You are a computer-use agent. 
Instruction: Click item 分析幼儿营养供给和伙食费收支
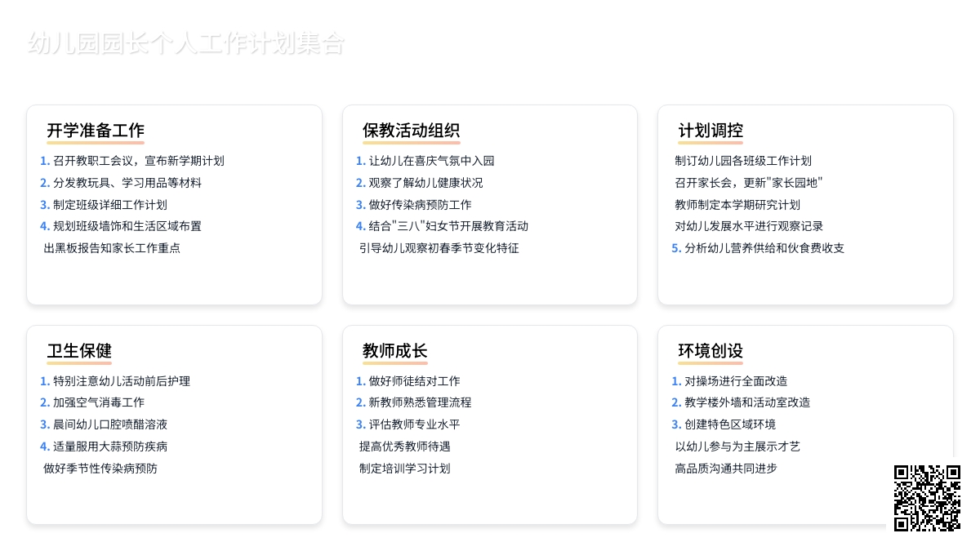pyautogui.click(x=764, y=248)
